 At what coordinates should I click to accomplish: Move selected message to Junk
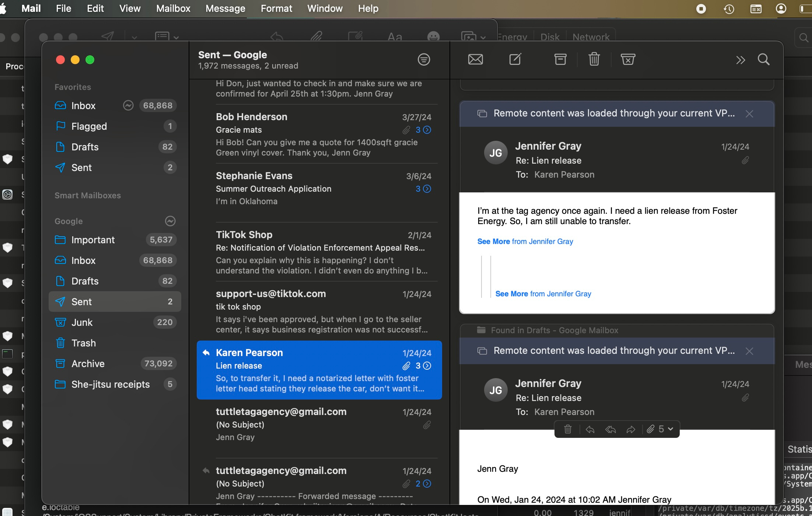tap(628, 59)
